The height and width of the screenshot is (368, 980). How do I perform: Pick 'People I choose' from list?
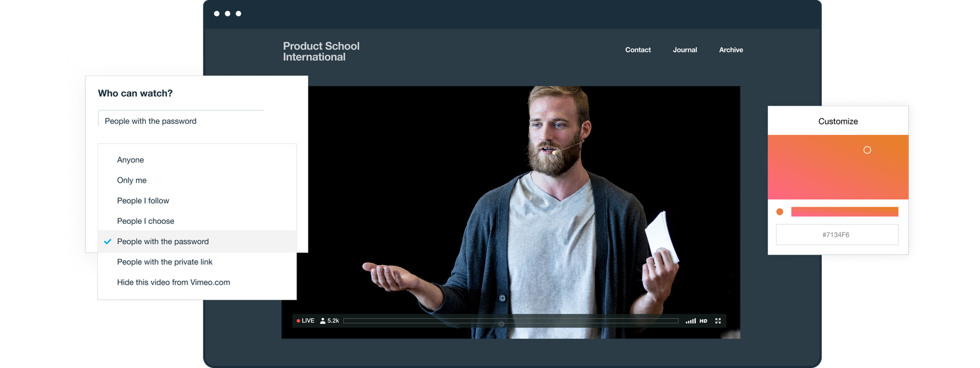click(x=145, y=221)
